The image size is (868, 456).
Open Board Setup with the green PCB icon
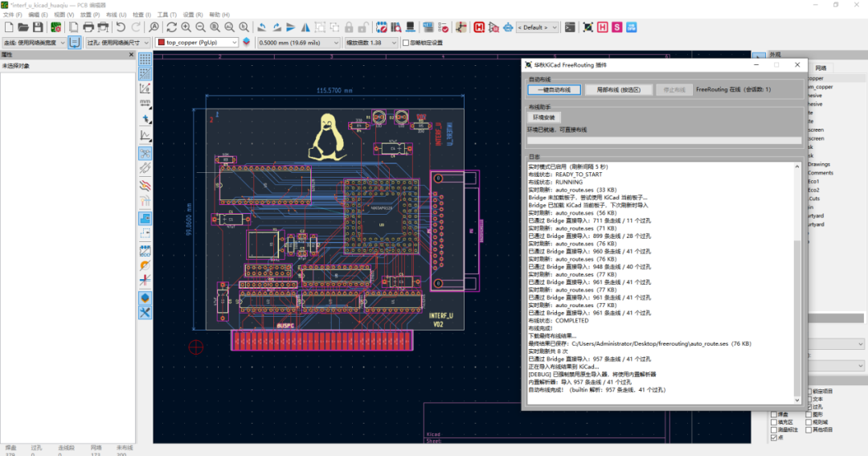(x=56, y=27)
